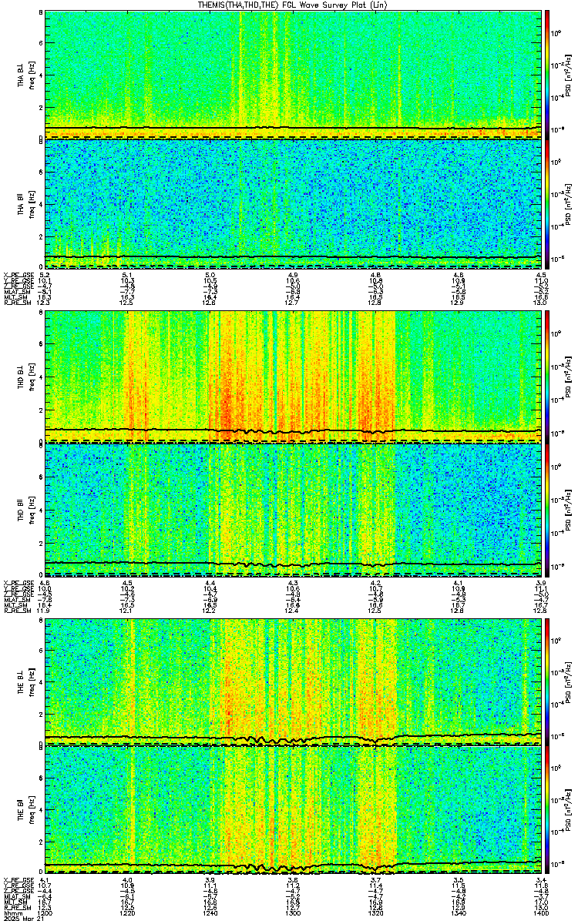This screenshot has width=578, height=924.
Task: Click the PSD [nT²/Hz] label of the bottom color bar
Action: (x=568, y=811)
